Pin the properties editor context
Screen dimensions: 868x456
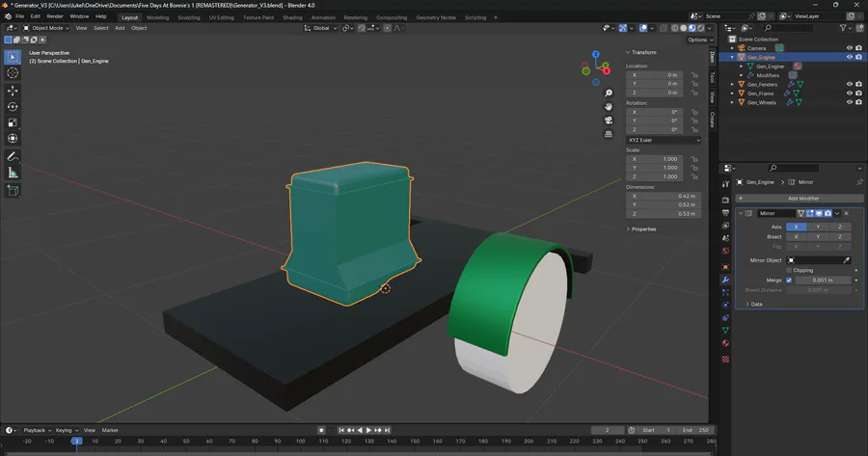(x=859, y=182)
